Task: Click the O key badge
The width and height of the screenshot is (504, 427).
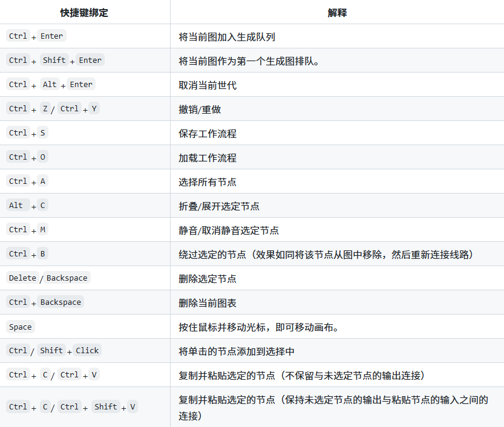Action: 43,157
